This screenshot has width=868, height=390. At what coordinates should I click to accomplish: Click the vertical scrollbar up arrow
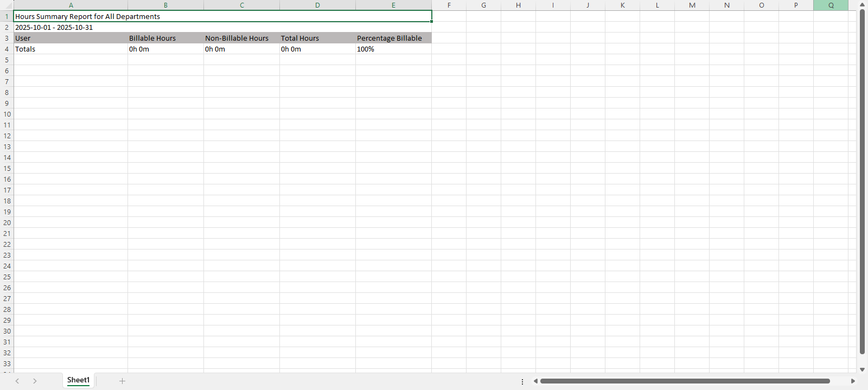pyautogui.click(x=862, y=4)
